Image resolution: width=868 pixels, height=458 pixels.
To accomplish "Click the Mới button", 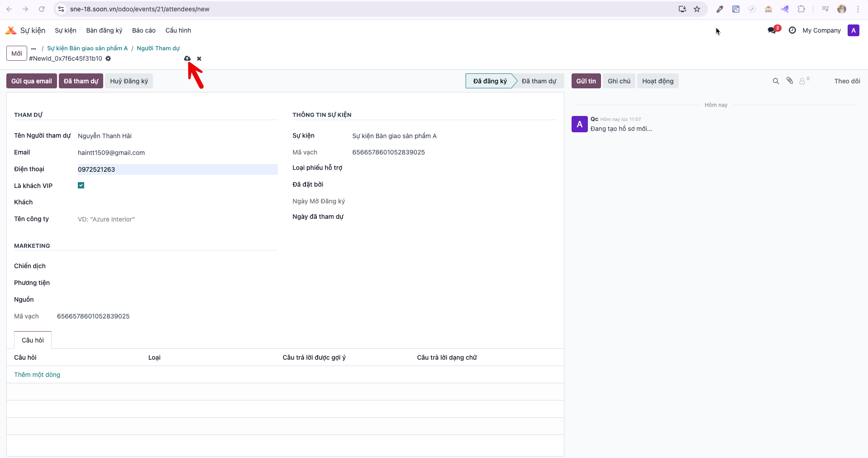I will 17,53.
